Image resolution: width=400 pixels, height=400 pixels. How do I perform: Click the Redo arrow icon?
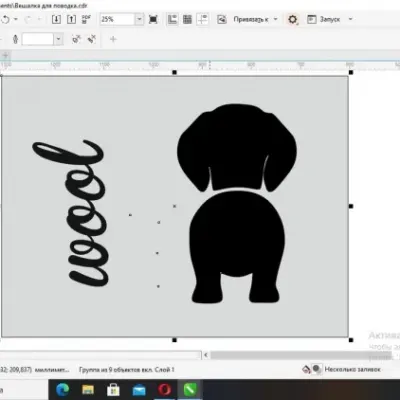[x=28, y=20]
